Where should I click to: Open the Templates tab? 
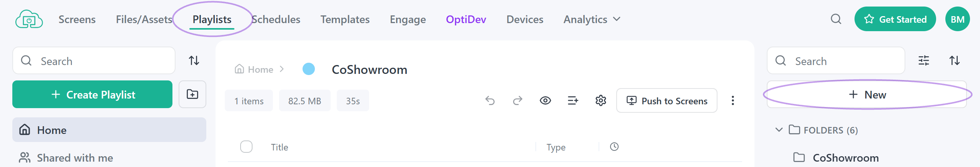click(345, 19)
